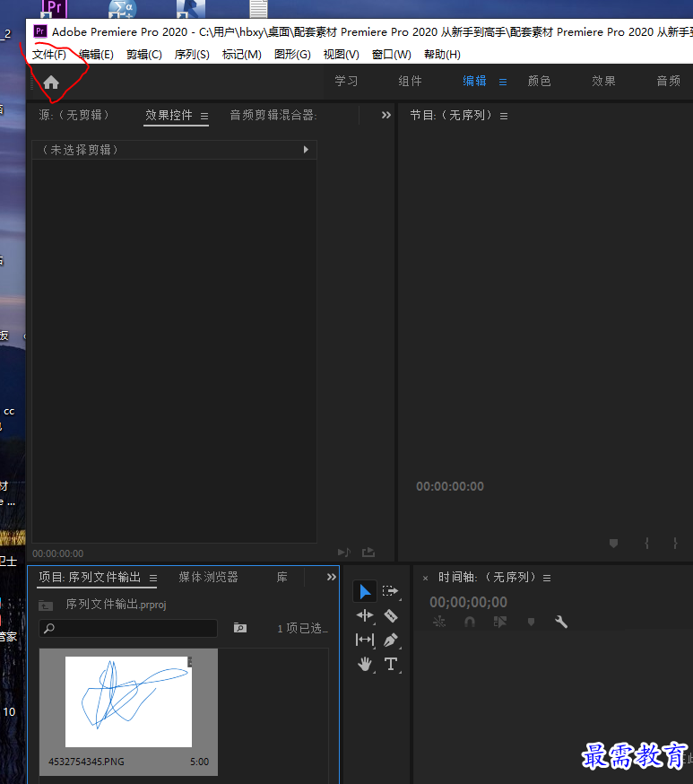This screenshot has width=693, height=784.
Task: Select 4532754345.PNG thumbnail in project
Action: point(128,701)
